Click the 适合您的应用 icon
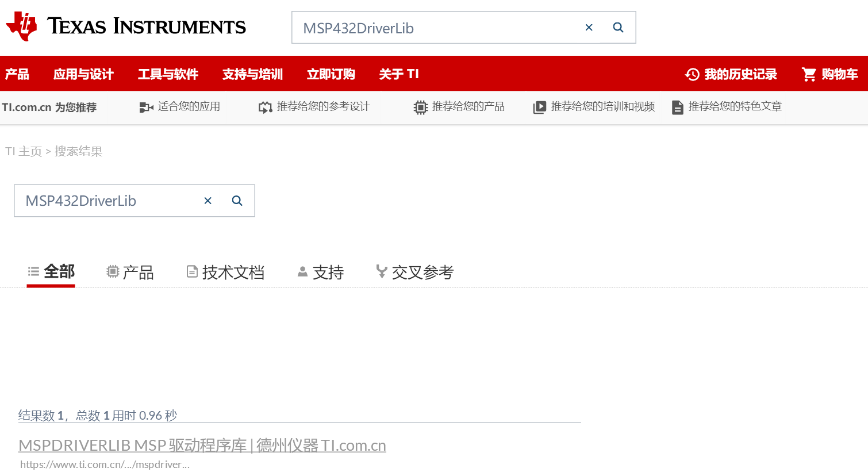 click(146, 107)
